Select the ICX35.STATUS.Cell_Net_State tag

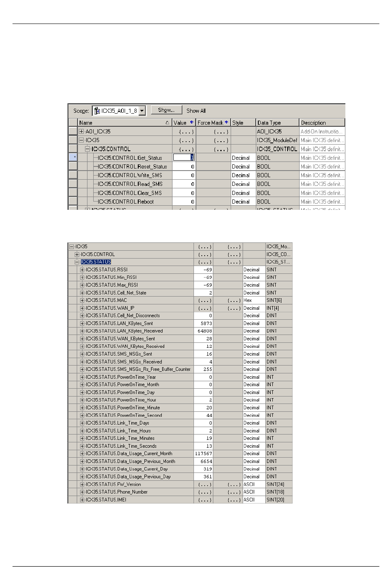(116, 293)
